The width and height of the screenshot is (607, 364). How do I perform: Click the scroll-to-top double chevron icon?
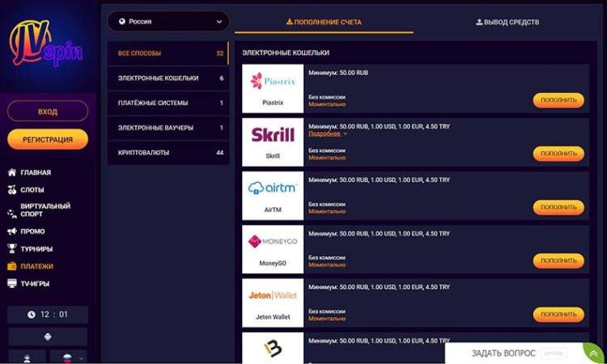tap(593, 353)
